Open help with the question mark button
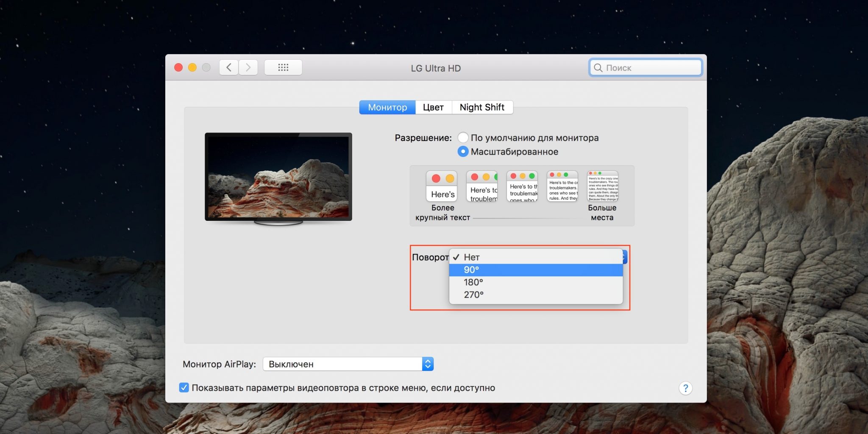Viewport: 868px width, 434px height. tap(685, 388)
